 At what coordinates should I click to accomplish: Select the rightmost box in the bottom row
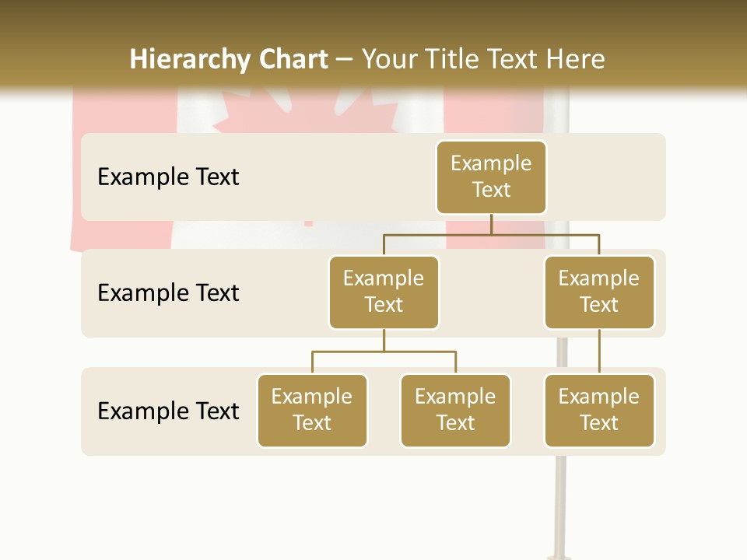click(599, 410)
